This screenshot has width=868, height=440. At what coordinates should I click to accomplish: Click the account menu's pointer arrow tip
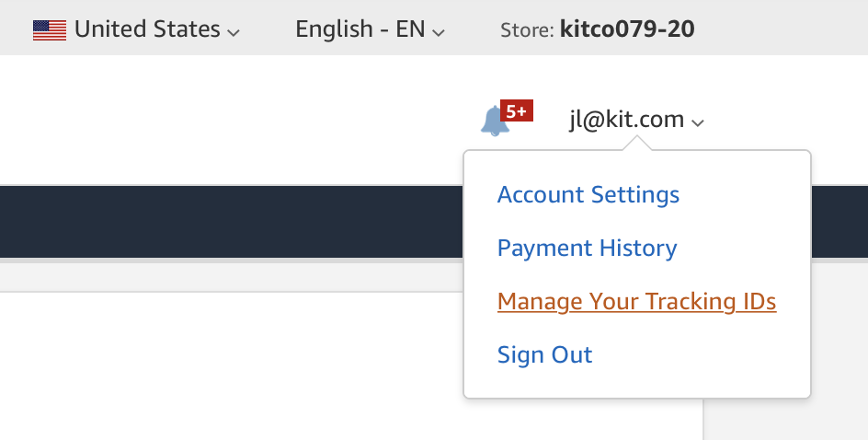pos(636,141)
